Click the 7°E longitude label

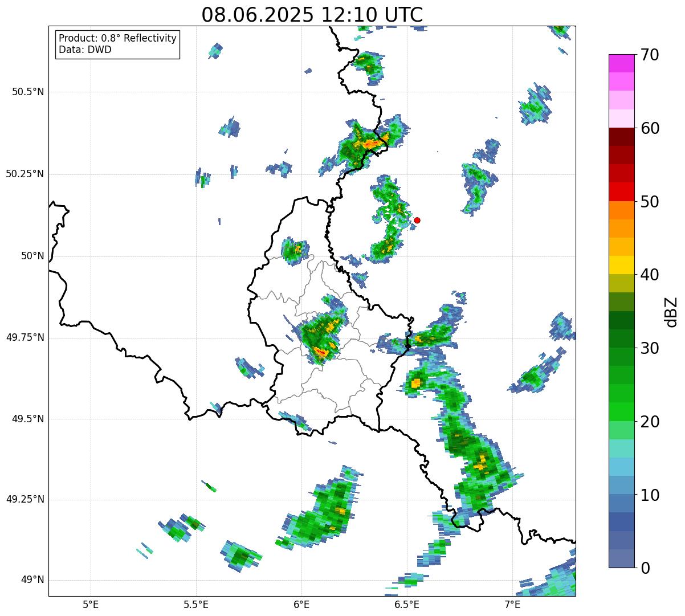tap(512, 604)
